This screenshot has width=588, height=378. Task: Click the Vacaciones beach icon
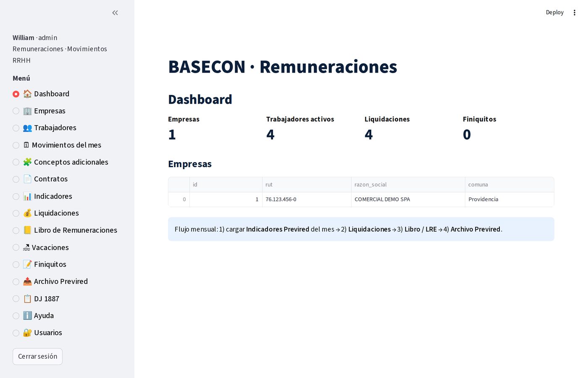click(26, 247)
